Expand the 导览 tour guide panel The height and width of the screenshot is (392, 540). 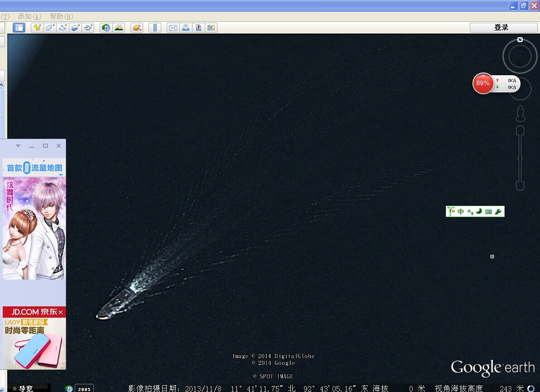23,388
